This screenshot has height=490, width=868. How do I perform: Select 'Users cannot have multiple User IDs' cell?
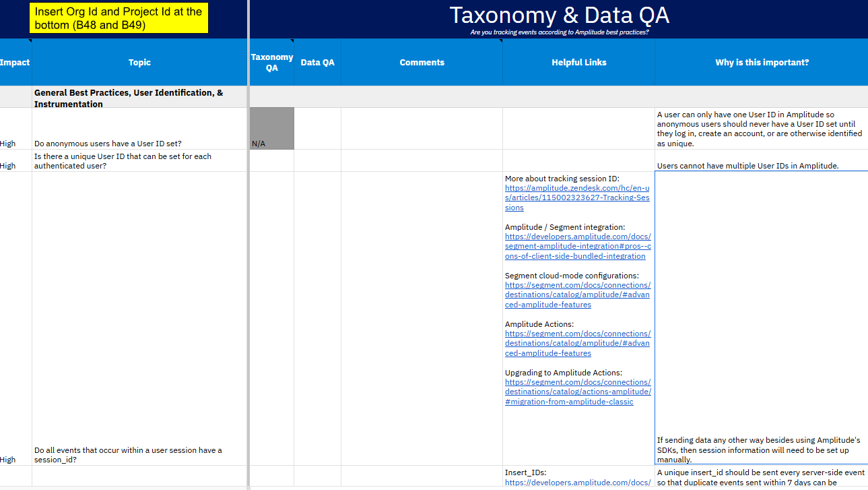[x=762, y=161]
